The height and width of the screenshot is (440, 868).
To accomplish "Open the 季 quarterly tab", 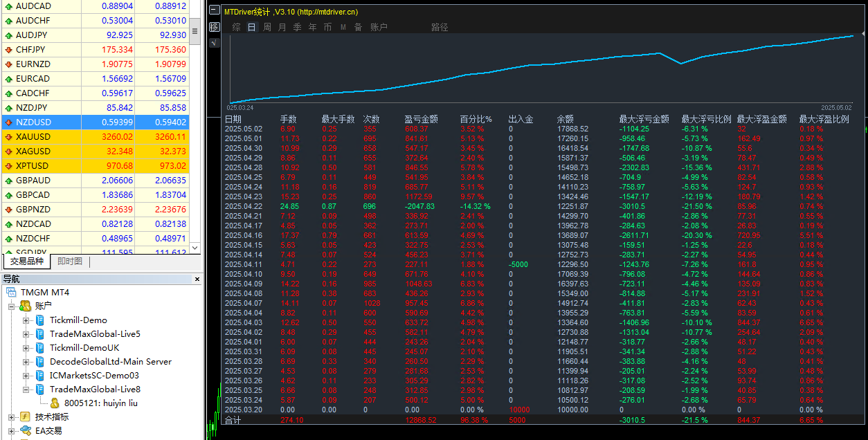I will (298, 27).
